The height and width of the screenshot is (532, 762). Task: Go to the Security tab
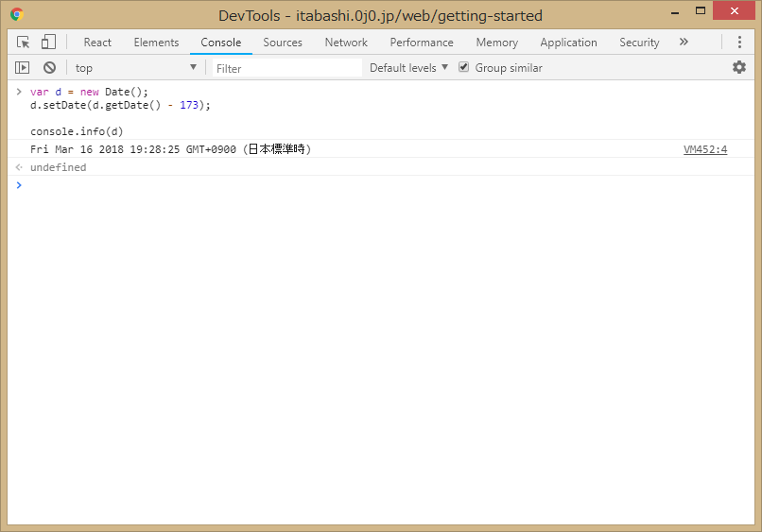[x=639, y=43]
